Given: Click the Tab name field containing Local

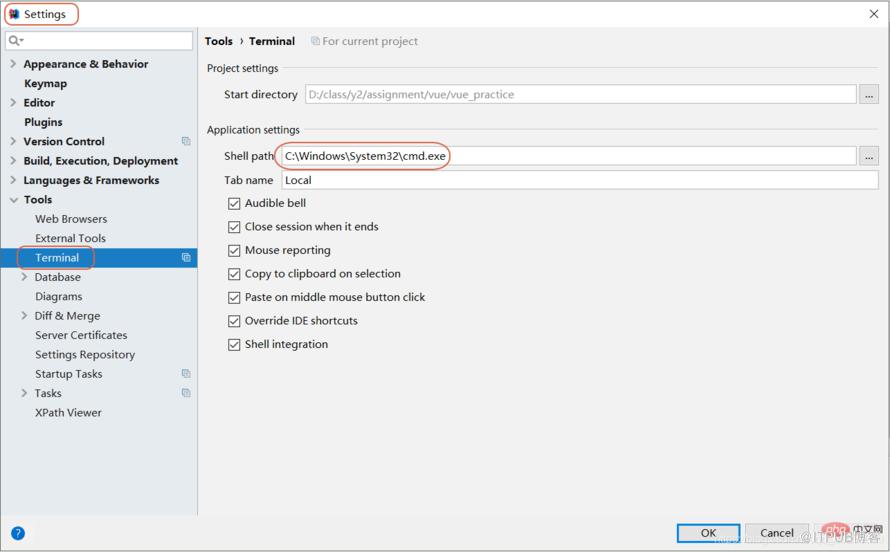Looking at the screenshot, I should (580, 180).
